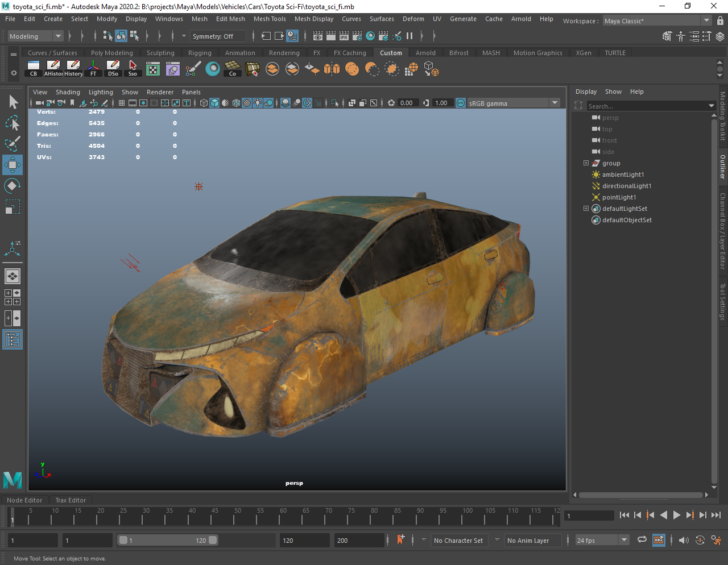This screenshot has width=728, height=565.
Task: Expand the group node in Outliner
Action: click(x=586, y=163)
